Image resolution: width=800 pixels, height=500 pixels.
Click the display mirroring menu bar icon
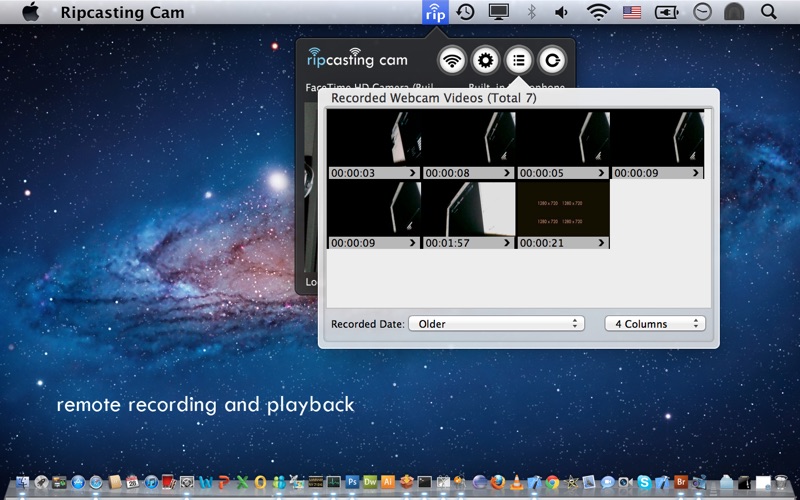point(498,12)
